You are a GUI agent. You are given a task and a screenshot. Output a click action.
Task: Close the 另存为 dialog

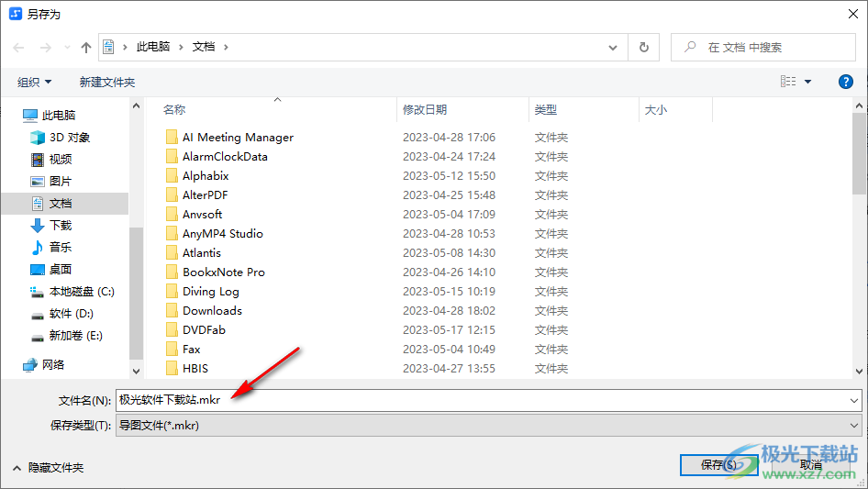point(853,14)
